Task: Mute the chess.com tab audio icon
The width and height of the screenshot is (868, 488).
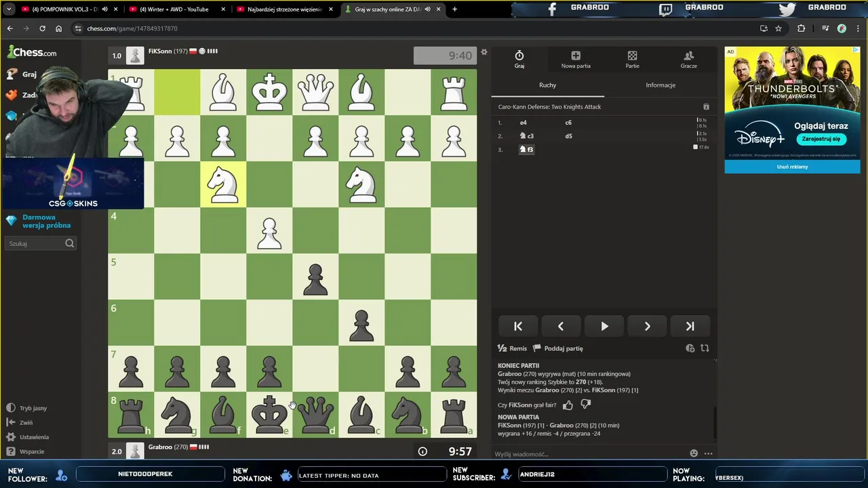Action: coord(428,9)
